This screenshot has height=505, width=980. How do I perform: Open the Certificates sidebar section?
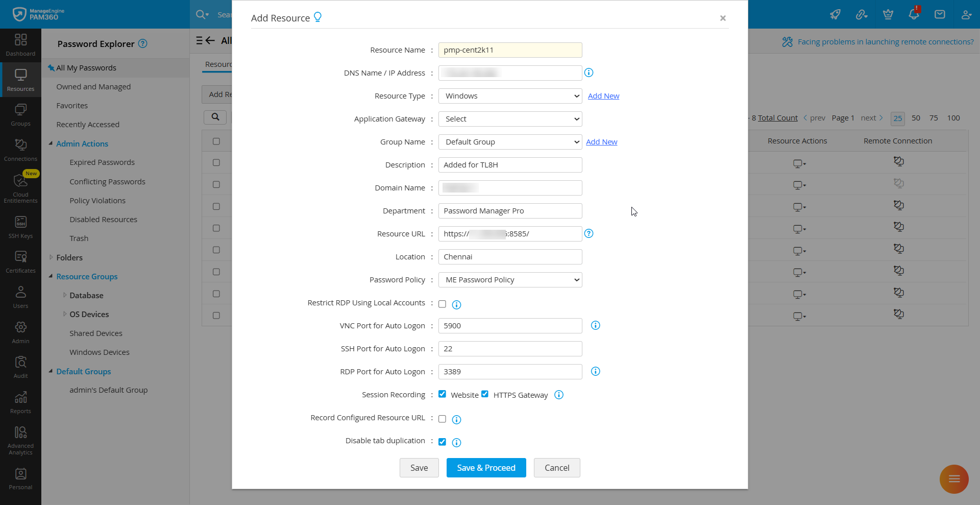click(20, 261)
